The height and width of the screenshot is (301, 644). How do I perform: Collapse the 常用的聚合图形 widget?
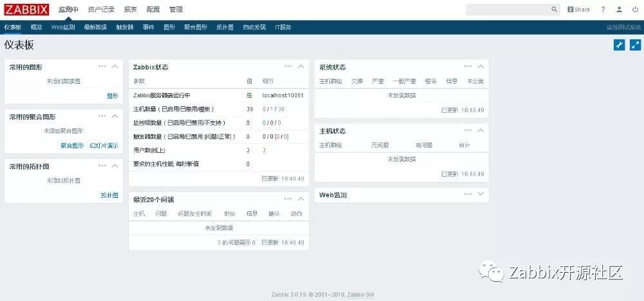(115, 117)
